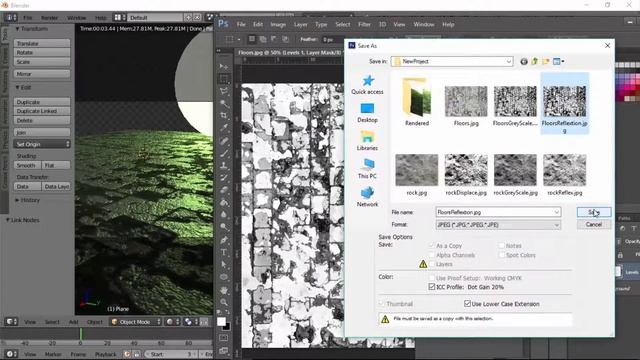Viewport: 640px width, 360px height.
Task: Open Photoshop Window menu
Action: pos(424,24)
